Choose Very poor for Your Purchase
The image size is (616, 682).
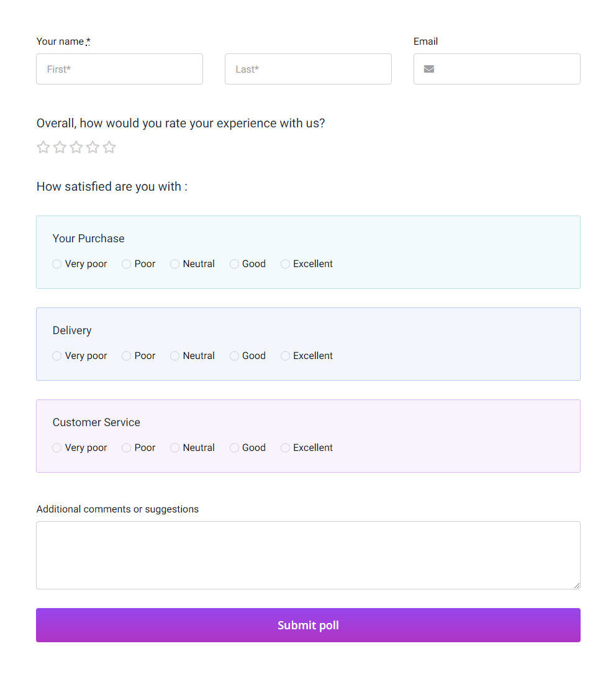57,264
